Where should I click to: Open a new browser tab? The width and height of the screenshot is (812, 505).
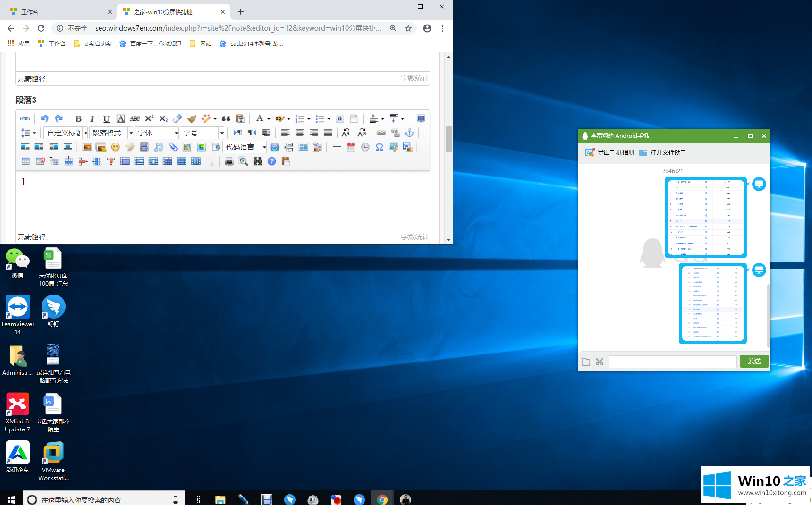pos(241,12)
